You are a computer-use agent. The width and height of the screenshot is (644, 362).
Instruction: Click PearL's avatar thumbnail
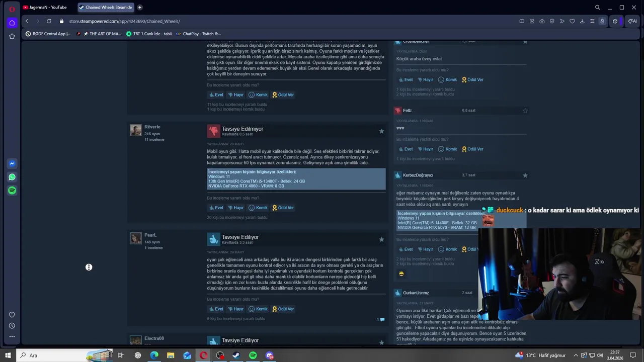point(136,238)
